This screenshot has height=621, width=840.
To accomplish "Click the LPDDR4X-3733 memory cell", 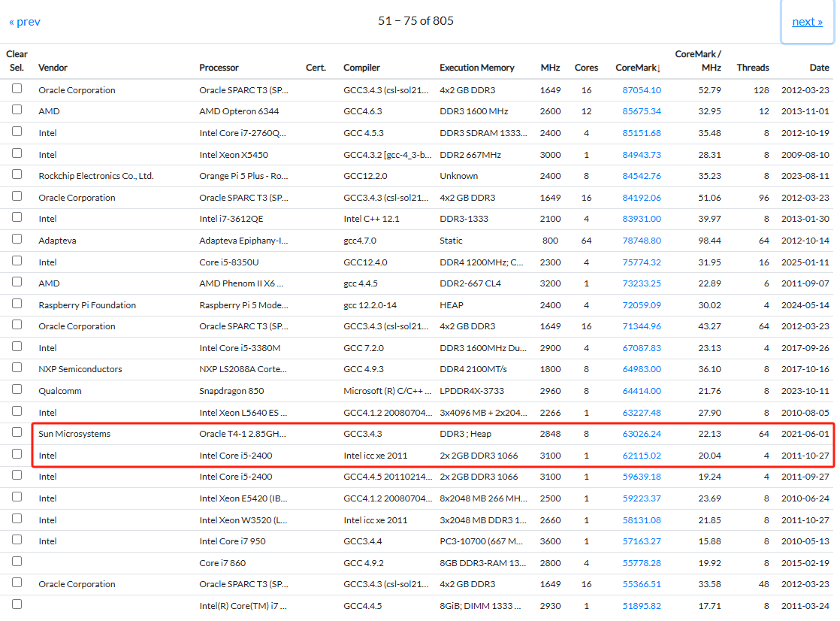I will [x=472, y=391].
